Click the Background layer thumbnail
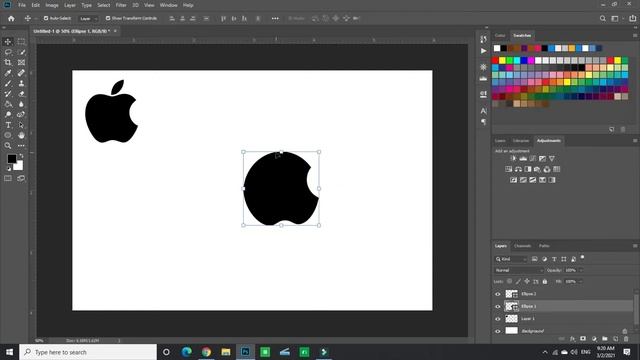Image resolution: width=640 pixels, height=360 pixels. (511, 331)
